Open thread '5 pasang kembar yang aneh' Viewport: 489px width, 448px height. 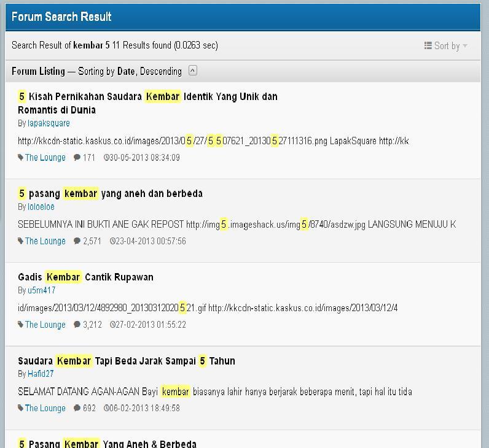coord(110,193)
